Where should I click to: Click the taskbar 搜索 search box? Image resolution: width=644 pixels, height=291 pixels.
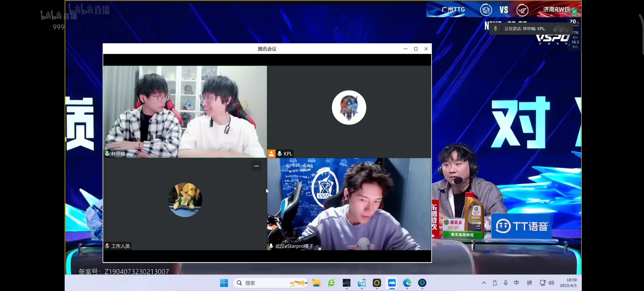270,283
